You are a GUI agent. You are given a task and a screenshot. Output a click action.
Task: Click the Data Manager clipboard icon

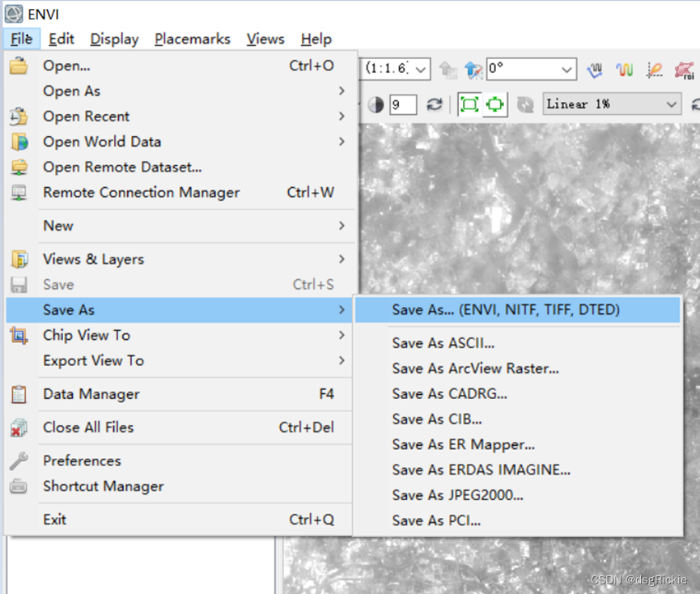[x=19, y=394]
